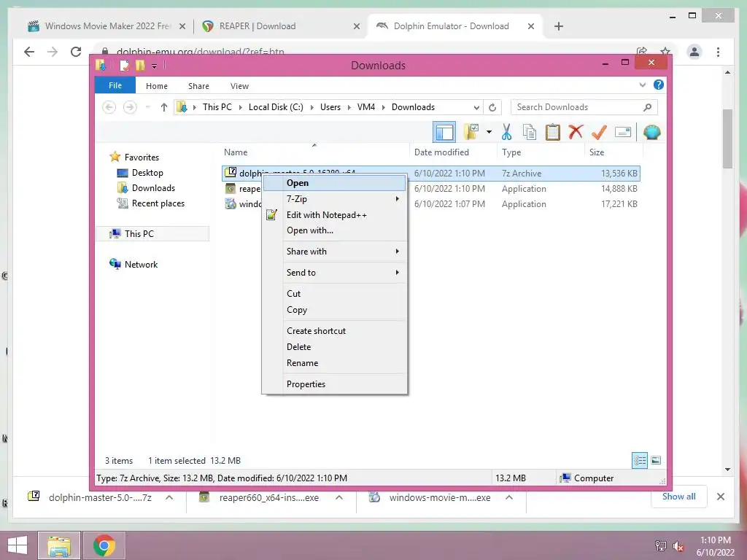Click the Cut scissors toolbar icon
Image resolution: width=747 pixels, height=560 pixels.
[506, 132]
